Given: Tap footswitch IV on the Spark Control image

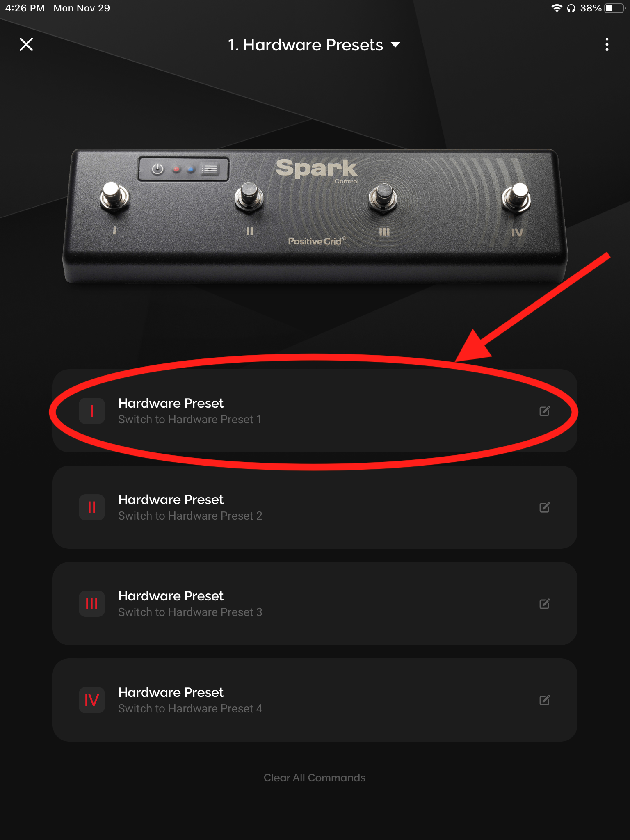Looking at the screenshot, I should pos(516,198).
